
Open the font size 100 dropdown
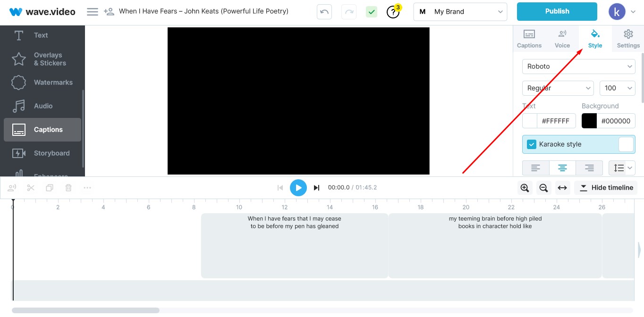618,88
